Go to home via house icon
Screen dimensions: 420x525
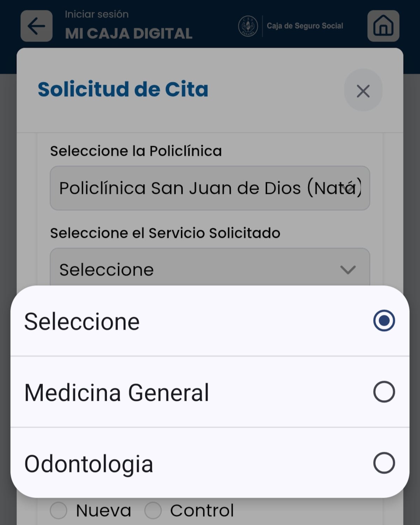(383, 26)
